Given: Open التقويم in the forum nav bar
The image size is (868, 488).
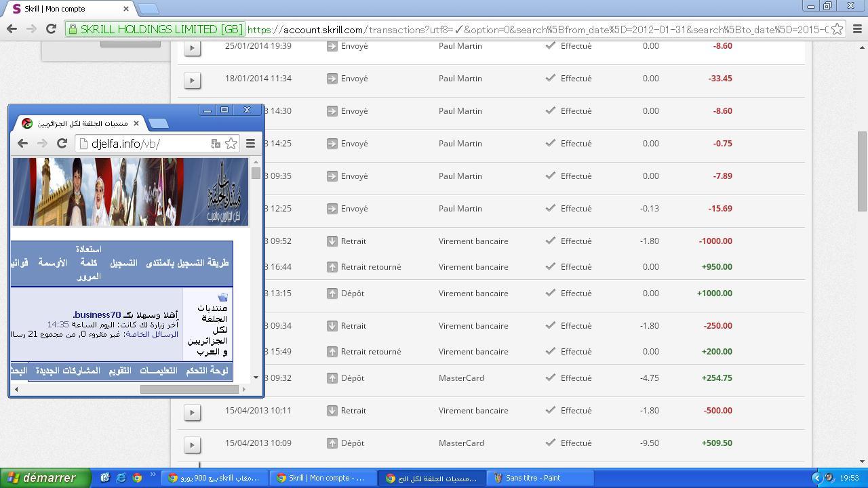Looking at the screenshot, I should click(121, 371).
